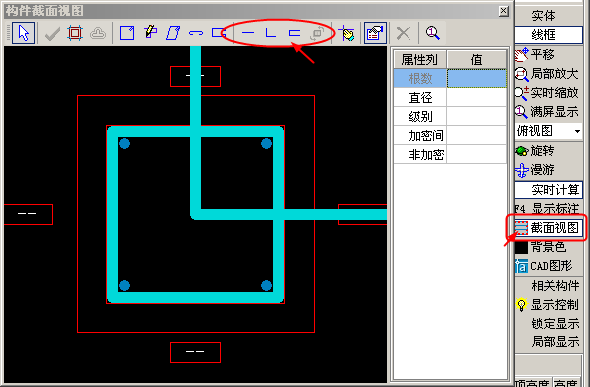Screen dimensions: 590x387
Task: Toggle 实体 solid display mode
Action: click(x=543, y=16)
